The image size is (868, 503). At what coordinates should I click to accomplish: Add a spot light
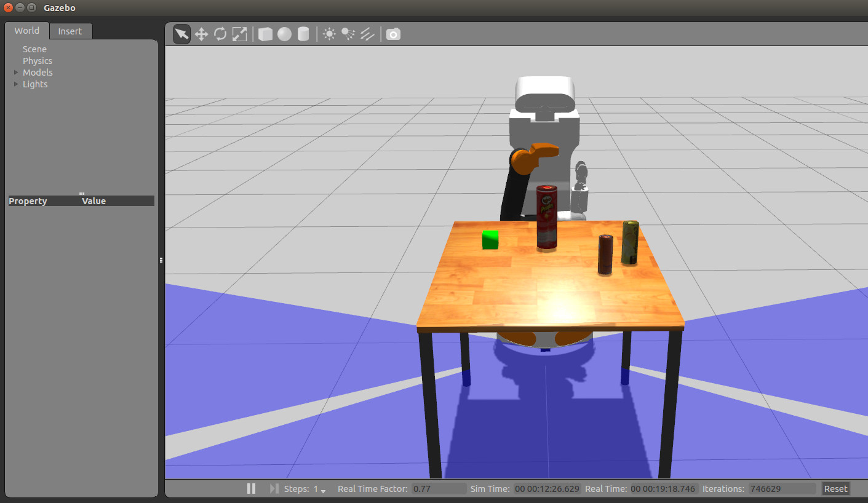pos(348,34)
